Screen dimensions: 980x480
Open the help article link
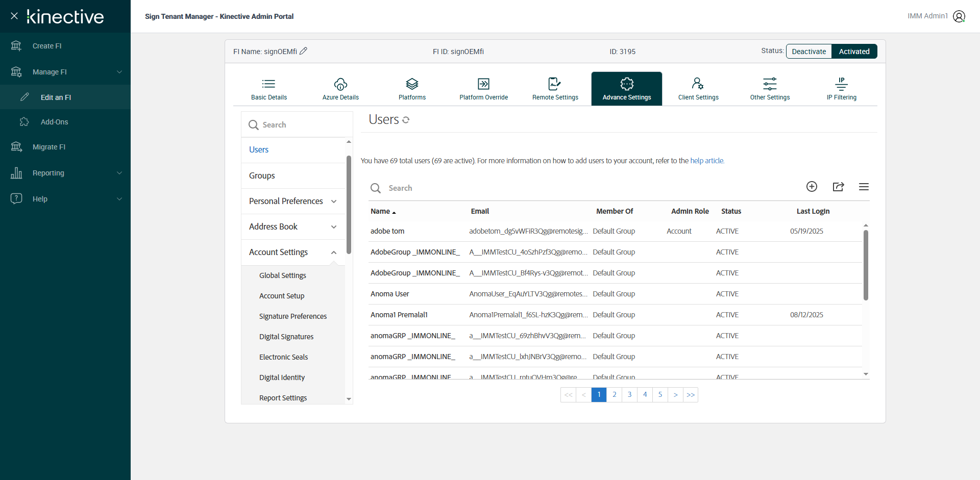[707, 161]
